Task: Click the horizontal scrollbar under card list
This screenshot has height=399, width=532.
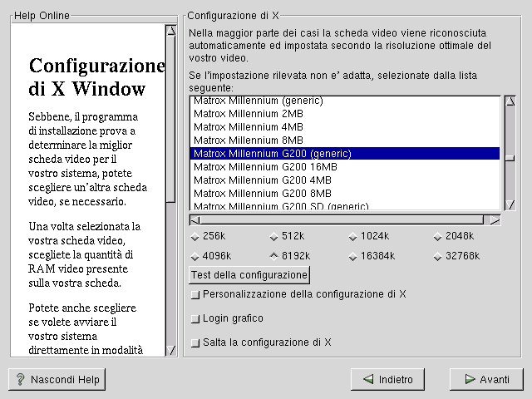Action: pyautogui.click(x=341, y=220)
